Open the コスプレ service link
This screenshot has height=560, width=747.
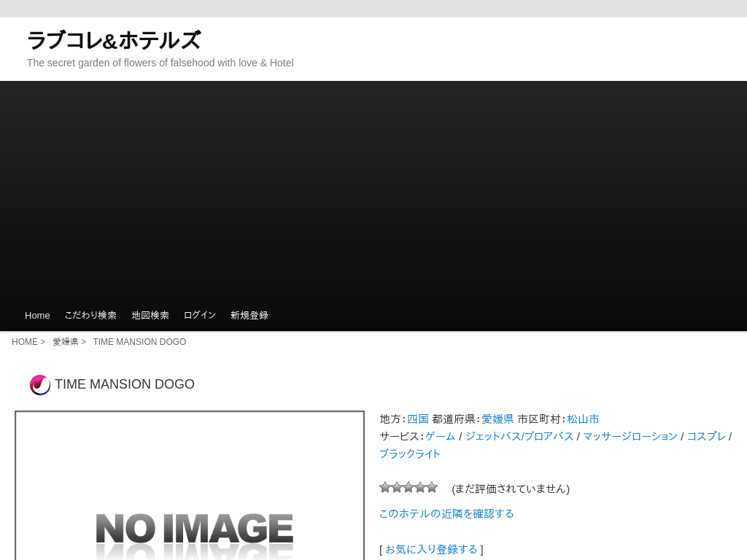(706, 436)
